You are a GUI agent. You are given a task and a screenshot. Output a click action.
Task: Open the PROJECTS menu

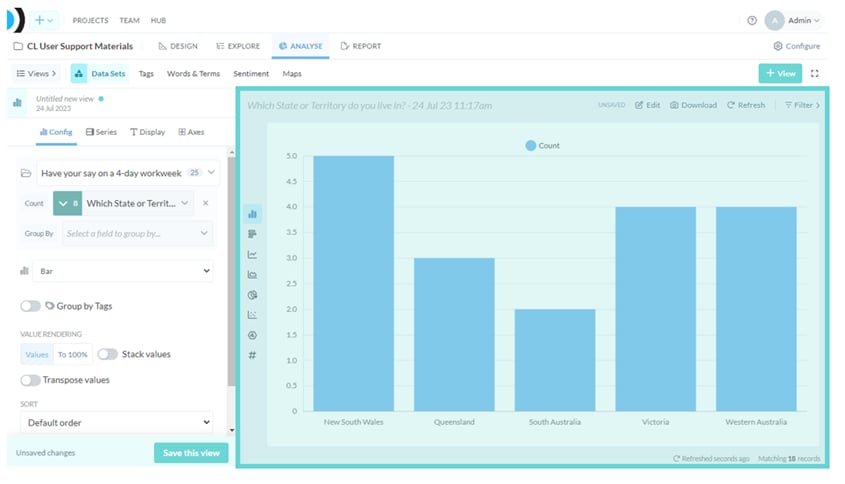tap(91, 20)
